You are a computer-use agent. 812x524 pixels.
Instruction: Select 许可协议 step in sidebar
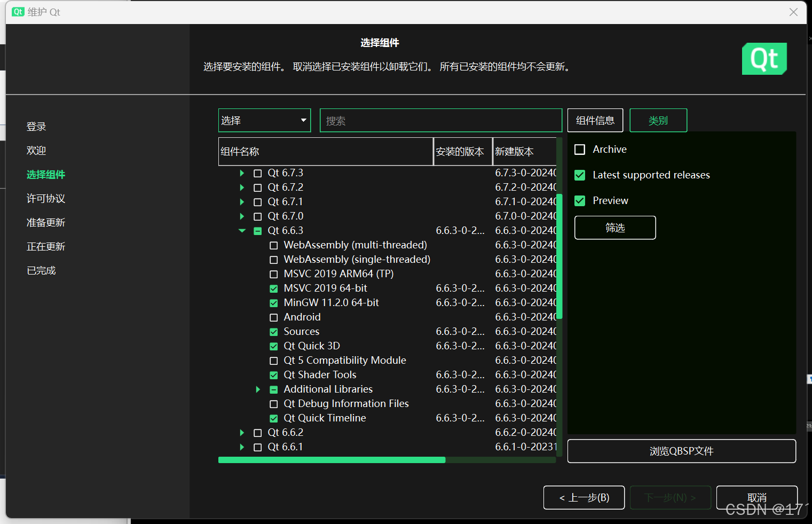coord(46,199)
